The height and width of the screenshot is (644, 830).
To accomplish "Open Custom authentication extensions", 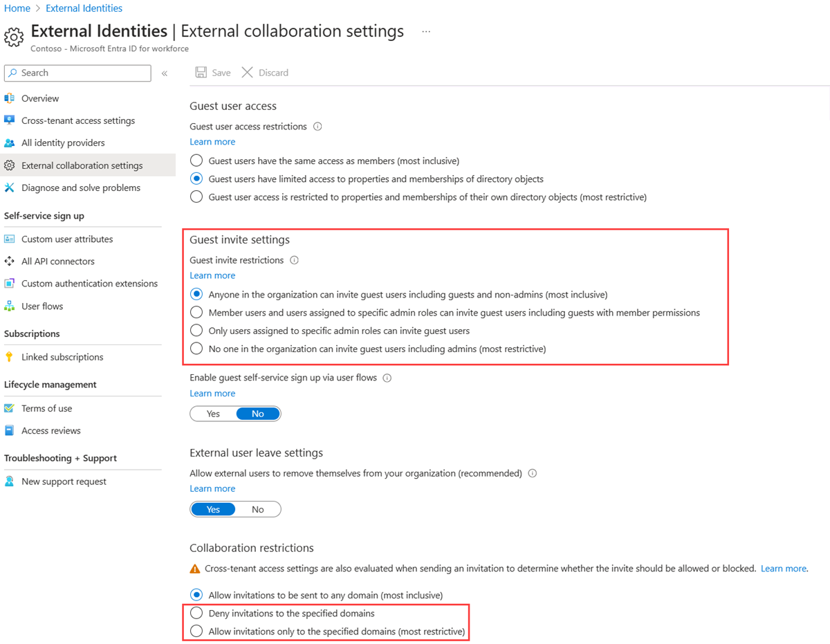I will pyautogui.click(x=90, y=283).
